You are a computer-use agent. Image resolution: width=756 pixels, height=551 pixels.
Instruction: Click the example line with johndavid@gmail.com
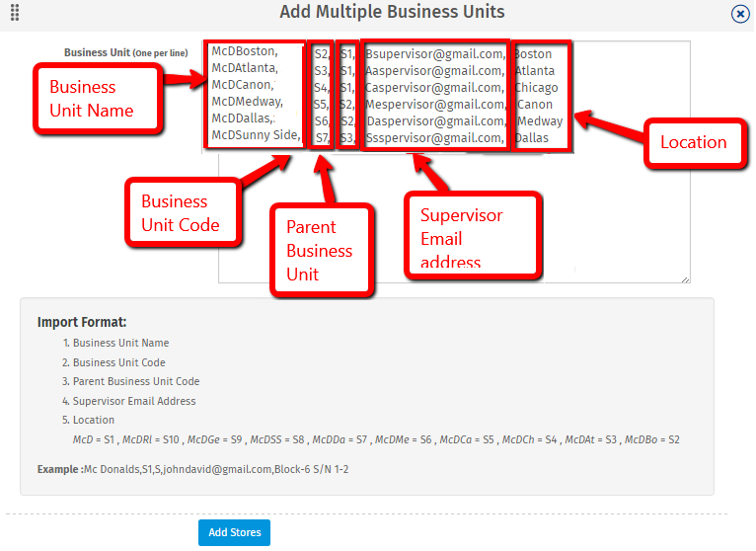192,469
